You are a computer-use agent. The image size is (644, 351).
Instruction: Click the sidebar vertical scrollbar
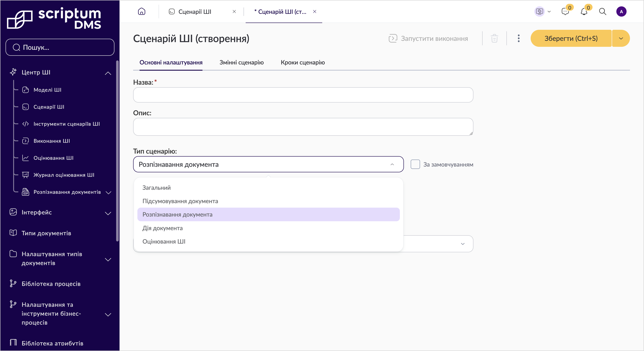(x=117, y=151)
